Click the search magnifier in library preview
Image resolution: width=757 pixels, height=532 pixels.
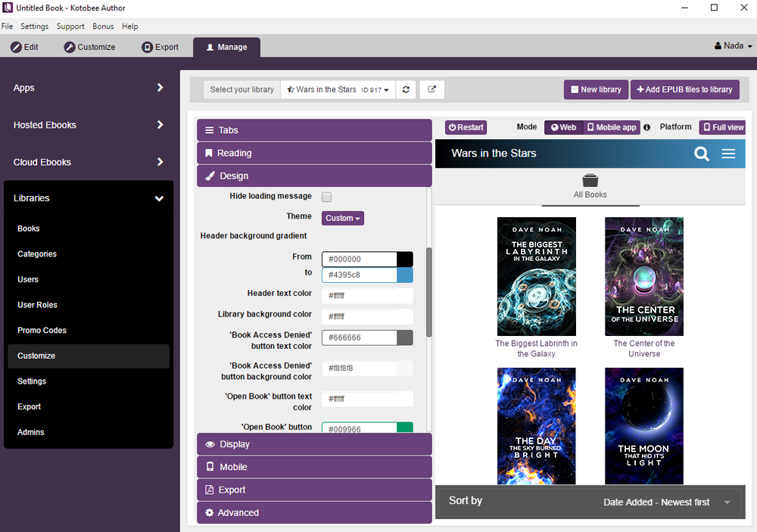coord(702,154)
